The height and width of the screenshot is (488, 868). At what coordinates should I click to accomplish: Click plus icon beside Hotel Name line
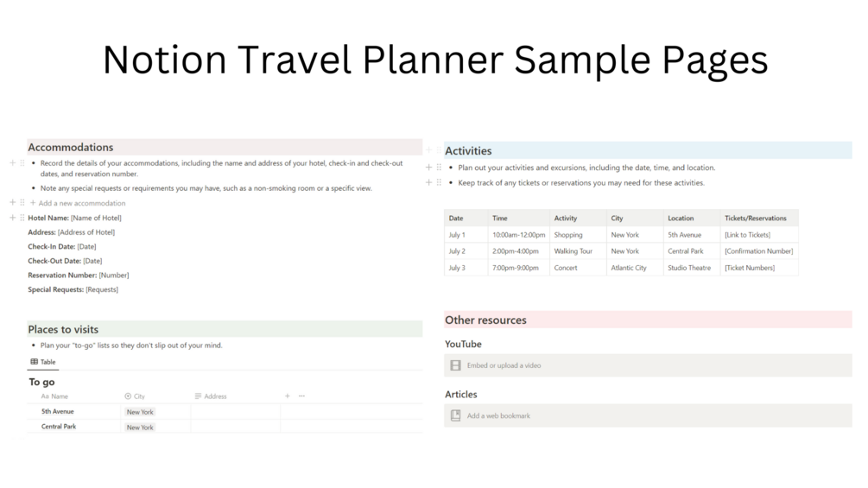click(12, 218)
